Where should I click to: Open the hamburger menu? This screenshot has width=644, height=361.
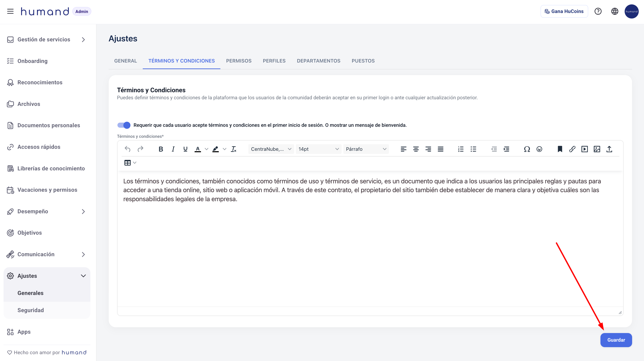pyautogui.click(x=10, y=11)
